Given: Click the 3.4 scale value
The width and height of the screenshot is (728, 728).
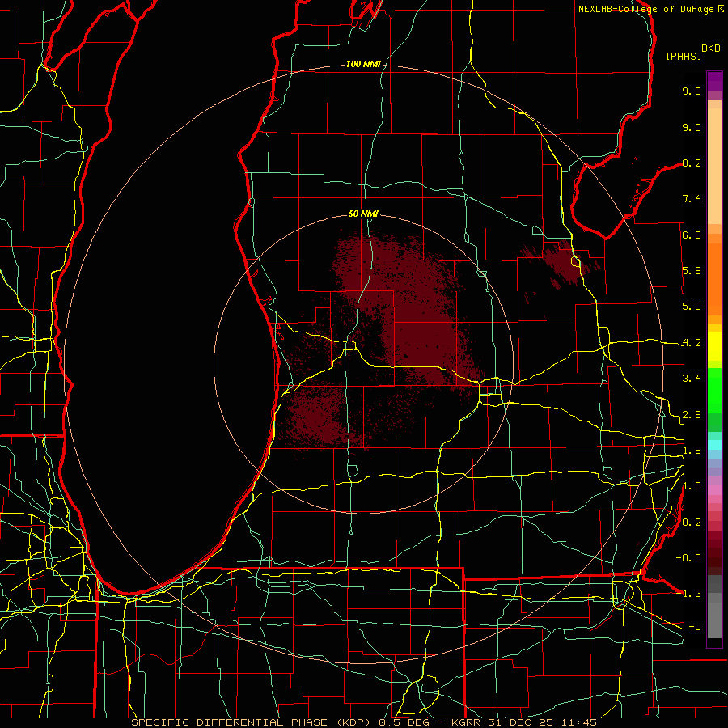Looking at the screenshot, I should point(692,379).
